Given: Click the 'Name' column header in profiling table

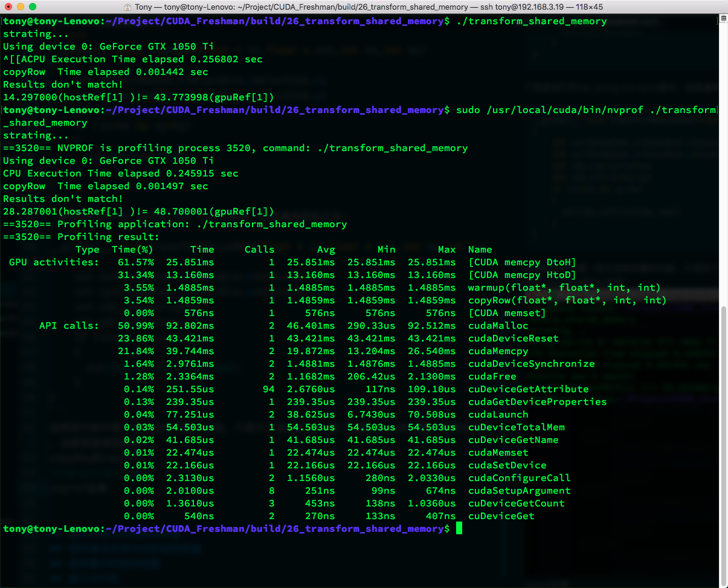Looking at the screenshot, I should [x=480, y=250].
